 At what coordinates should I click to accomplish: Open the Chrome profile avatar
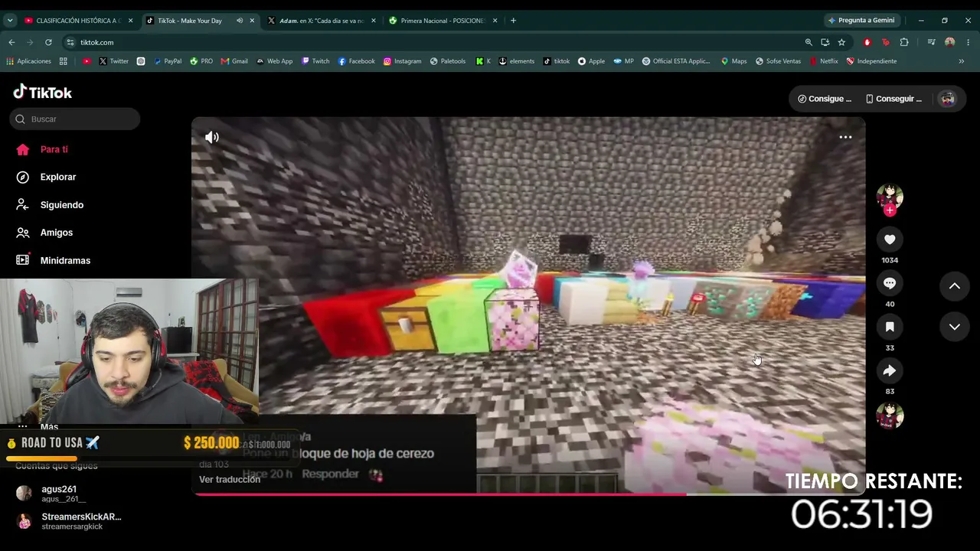[x=950, y=42]
